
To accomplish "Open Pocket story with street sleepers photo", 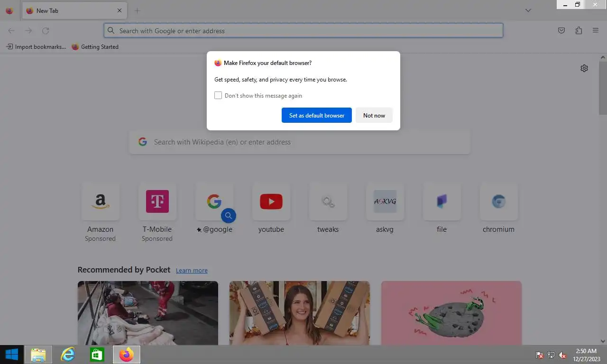I will pyautogui.click(x=148, y=313).
